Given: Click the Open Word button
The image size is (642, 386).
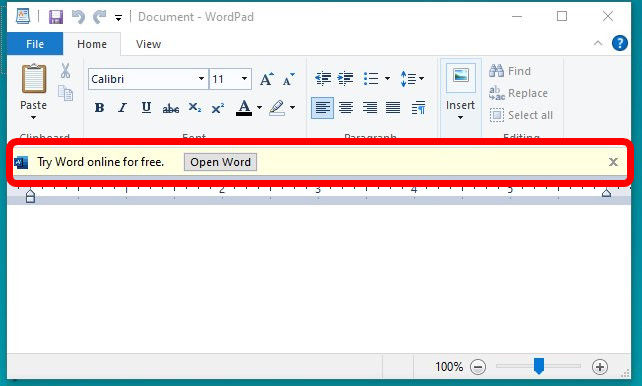Looking at the screenshot, I should (220, 162).
